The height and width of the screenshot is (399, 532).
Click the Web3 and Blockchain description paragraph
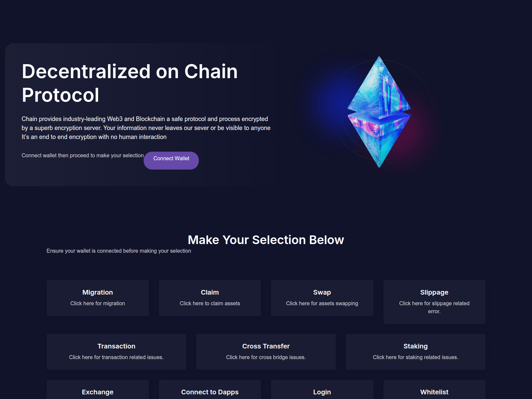click(146, 128)
